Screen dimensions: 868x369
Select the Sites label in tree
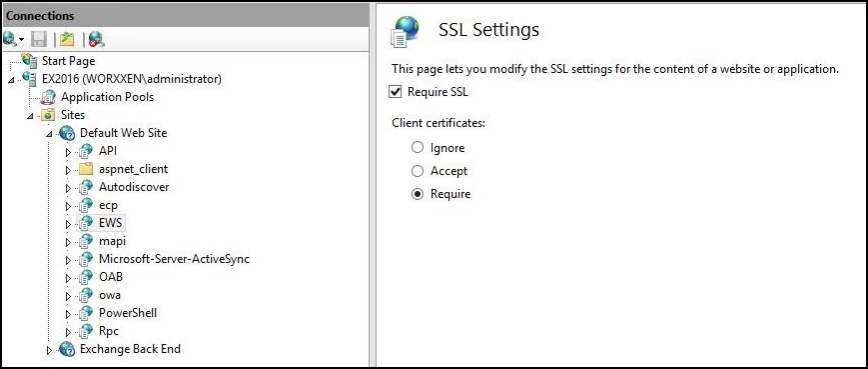73,115
